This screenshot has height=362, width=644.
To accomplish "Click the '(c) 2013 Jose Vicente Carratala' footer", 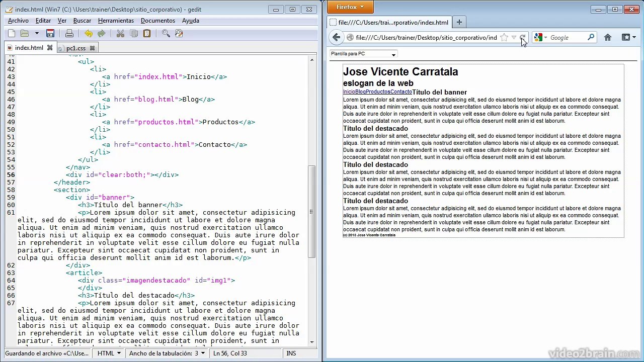I will point(369,235).
